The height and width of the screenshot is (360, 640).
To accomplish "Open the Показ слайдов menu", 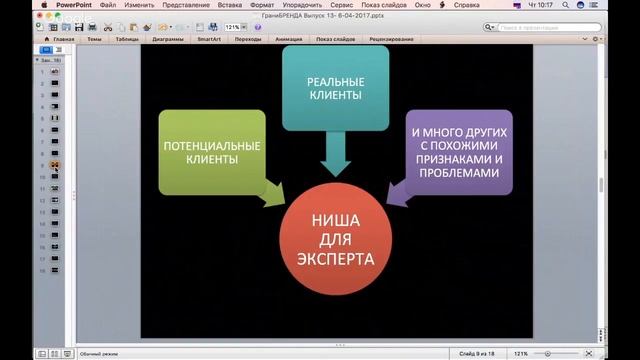I will (384, 5).
